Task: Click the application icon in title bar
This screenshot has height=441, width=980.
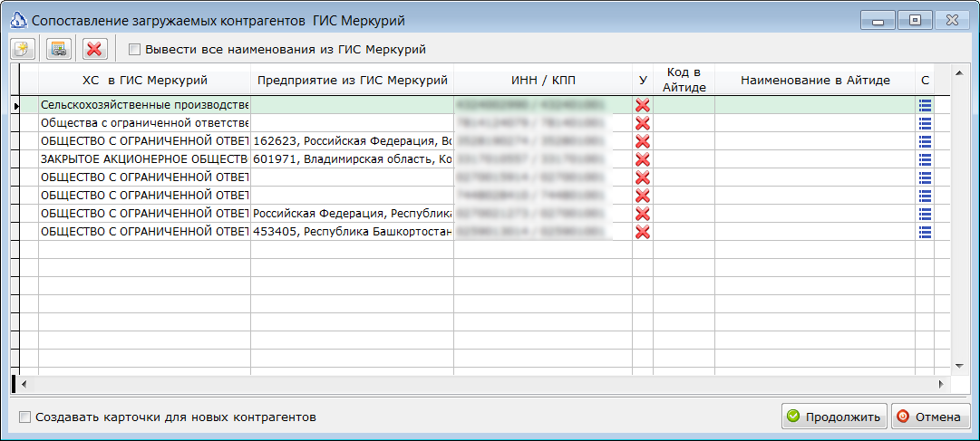Action: tap(19, 21)
